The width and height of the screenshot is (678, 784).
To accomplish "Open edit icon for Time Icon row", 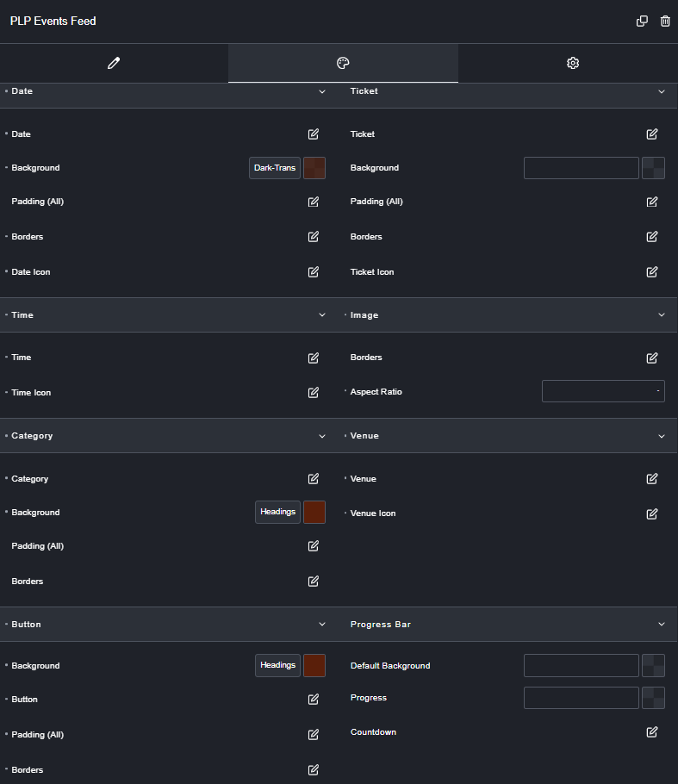I will (x=314, y=393).
